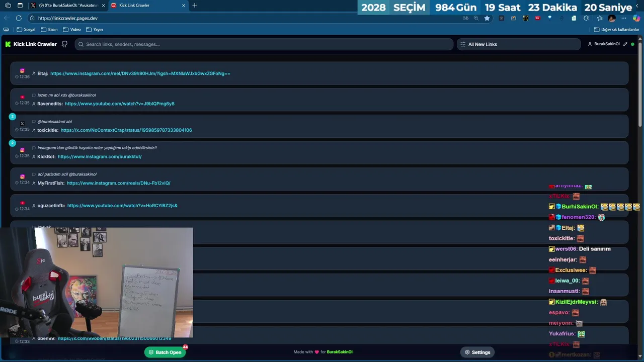Close the Kick Link Crawler tab
Viewport: 644px width, 362px height.
click(x=184, y=6)
